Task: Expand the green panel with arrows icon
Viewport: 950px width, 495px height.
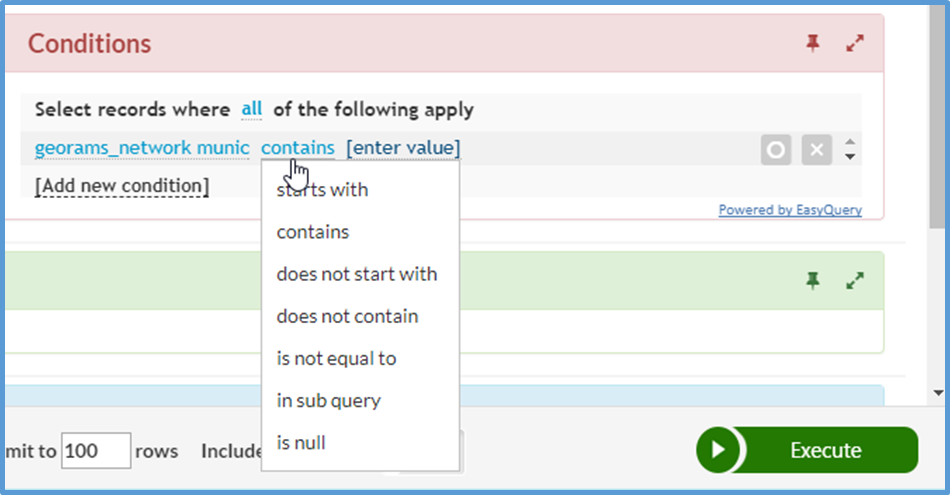Action: pos(855,281)
